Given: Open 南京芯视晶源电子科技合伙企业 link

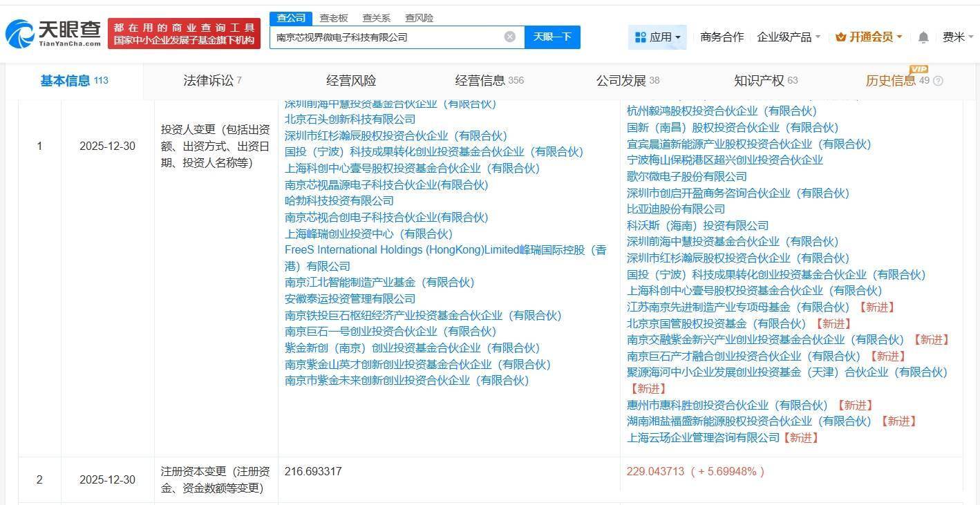Looking at the screenshot, I should coord(386,184).
